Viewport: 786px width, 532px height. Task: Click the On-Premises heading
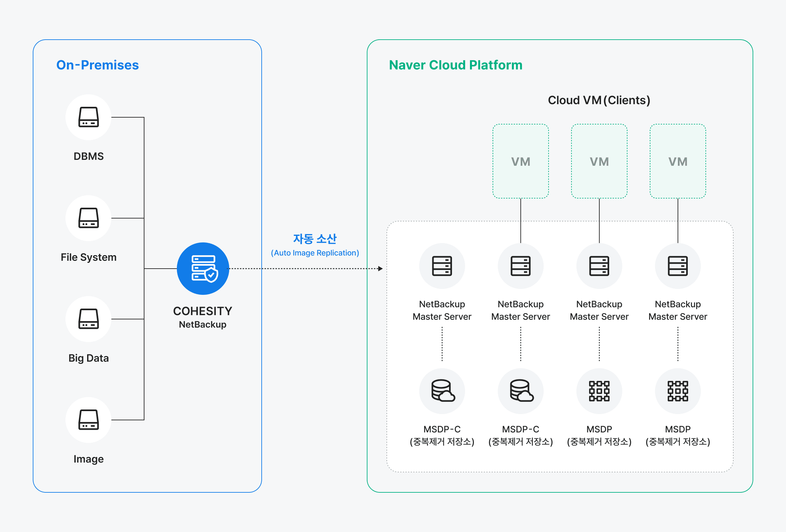(x=97, y=65)
